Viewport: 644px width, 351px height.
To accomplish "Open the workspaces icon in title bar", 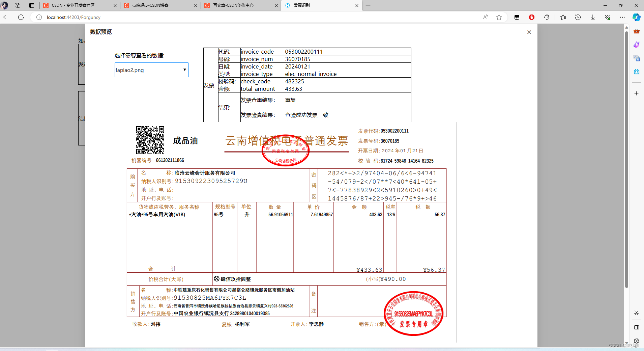I will click(x=18, y=5).
